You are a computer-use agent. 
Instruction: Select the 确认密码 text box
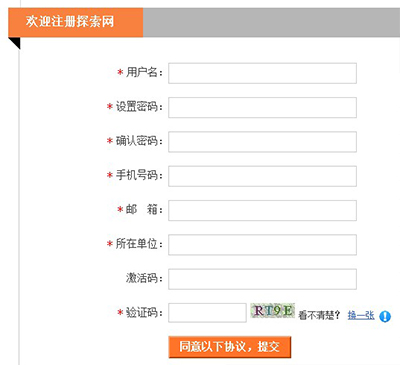point(262,142)
